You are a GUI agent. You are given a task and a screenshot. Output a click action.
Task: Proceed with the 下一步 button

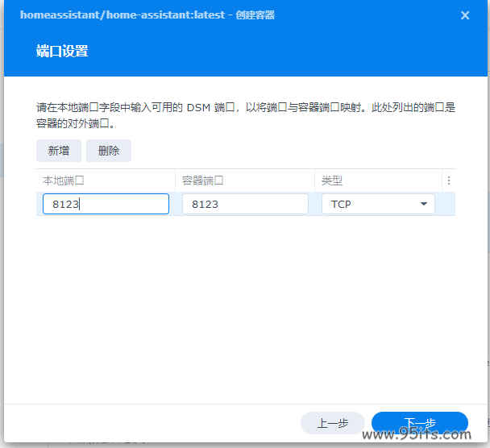point(420,423)
